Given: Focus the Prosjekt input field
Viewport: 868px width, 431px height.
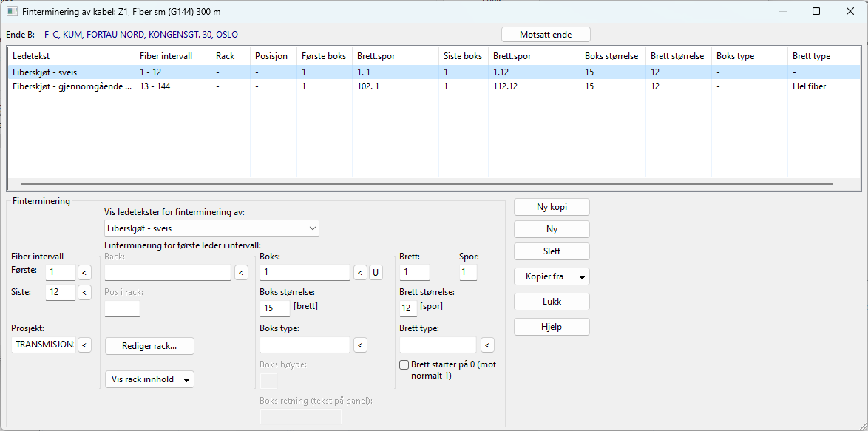Looking at the screenshot, I should point(43,345).
